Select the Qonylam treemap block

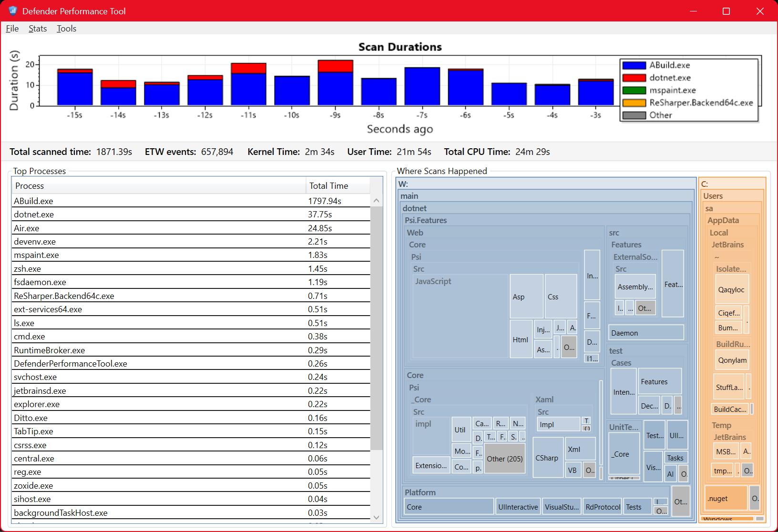(732, 360)
